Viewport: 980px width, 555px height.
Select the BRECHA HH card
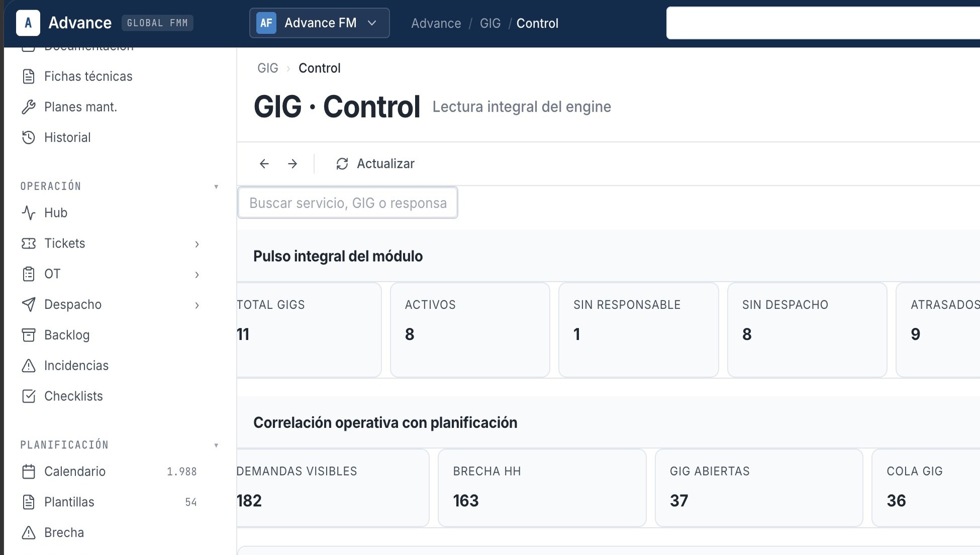(542, 488)
